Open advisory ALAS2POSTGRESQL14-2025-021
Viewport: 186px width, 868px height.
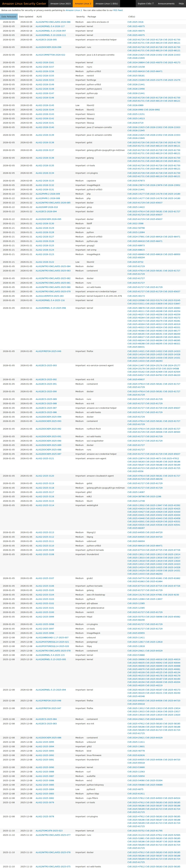[52, 642]
